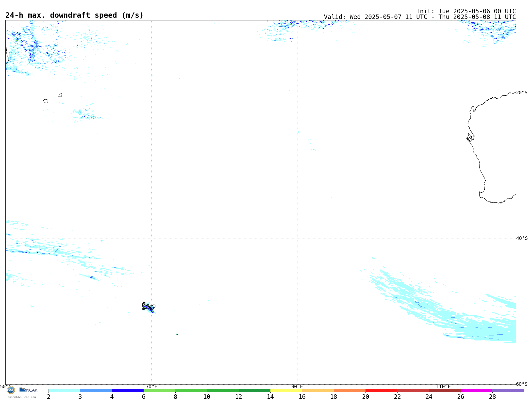Image resolution: width=532 pixels, height=400 pixels.
Task: Click the 'Init: Tue 2025-05-06 00 UTC' text
Action: (x=466, y=11)
